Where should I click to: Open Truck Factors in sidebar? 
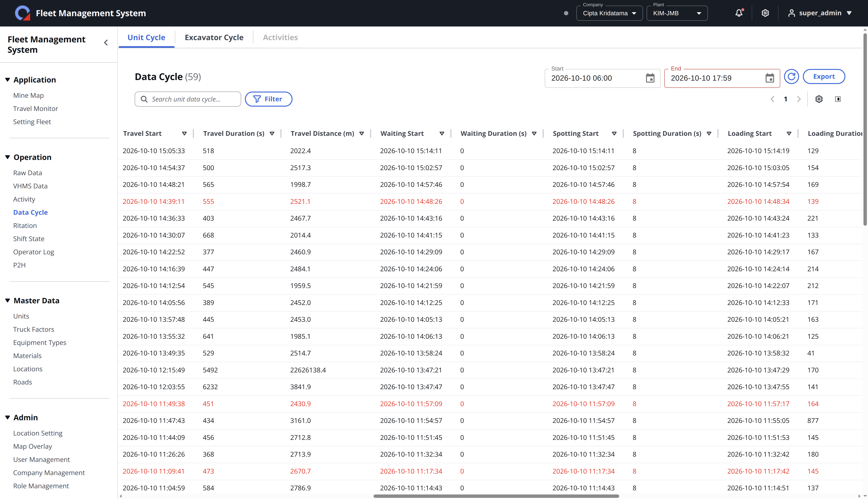click(34, 329)
